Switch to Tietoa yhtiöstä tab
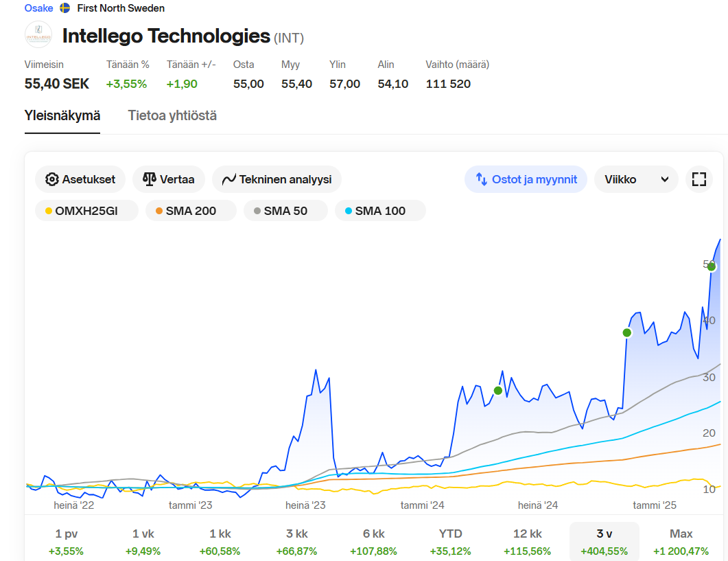This screenshot has height=561, width=728. [x=172, y=116]
